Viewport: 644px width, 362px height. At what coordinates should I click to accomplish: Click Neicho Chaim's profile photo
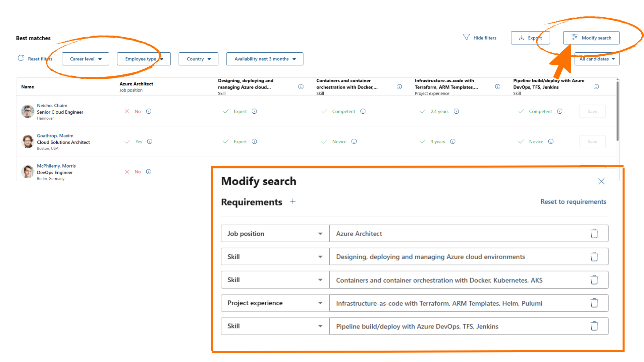[28, 111]
